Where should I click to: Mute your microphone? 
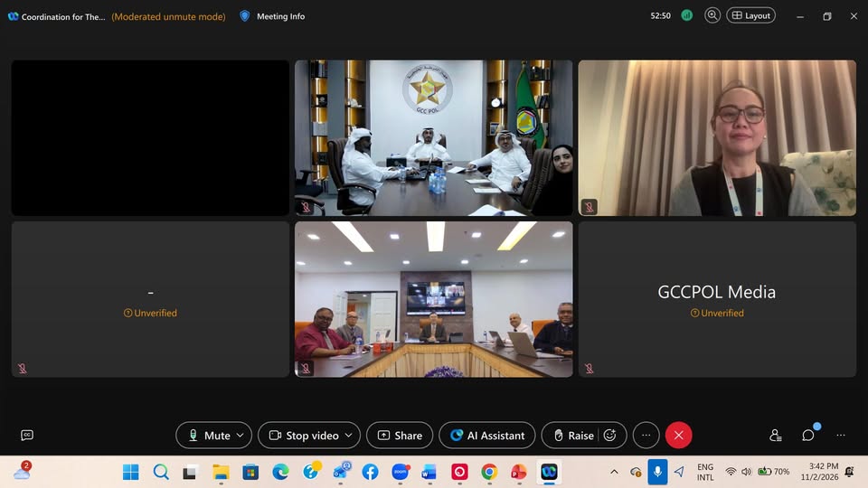208,435
